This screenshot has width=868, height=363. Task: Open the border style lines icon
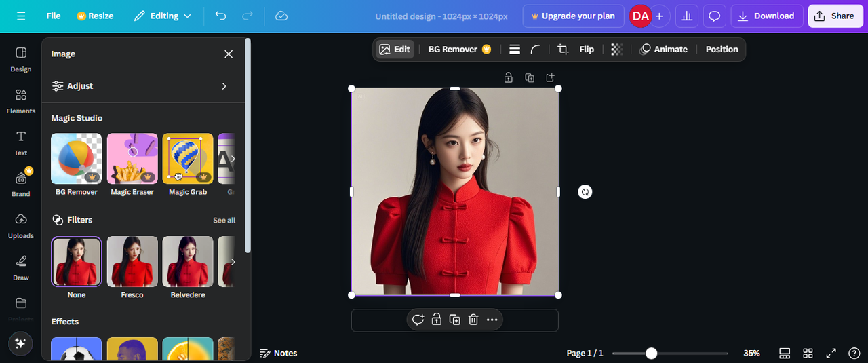[x=515, y=49]
